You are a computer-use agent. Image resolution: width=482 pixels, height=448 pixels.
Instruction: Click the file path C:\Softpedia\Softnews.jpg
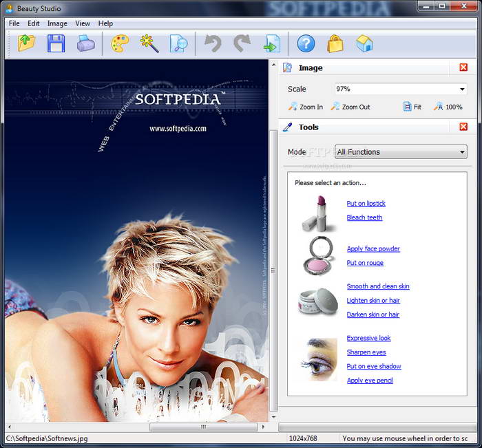(47, 438)
